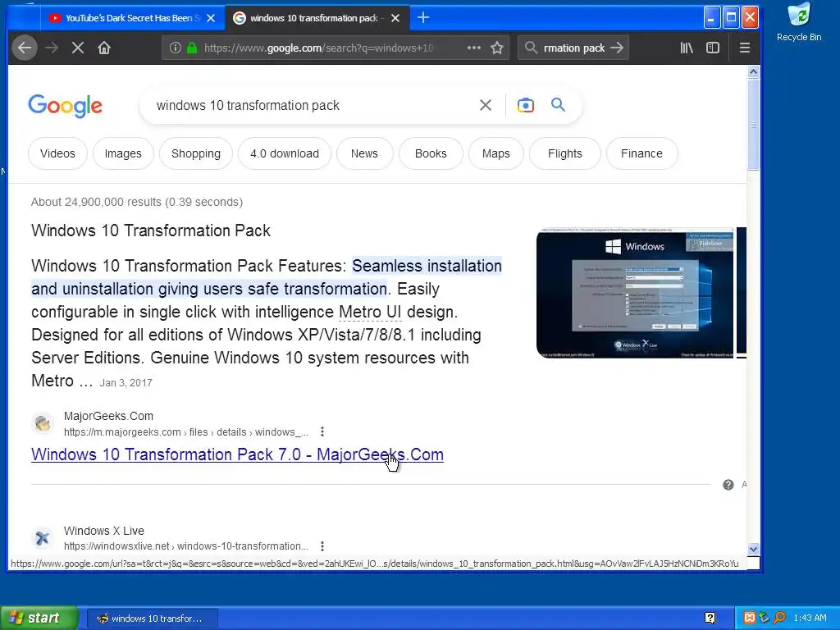
Task: Click the 1:43 AM taskbar clock
Action: coord(810,619)
